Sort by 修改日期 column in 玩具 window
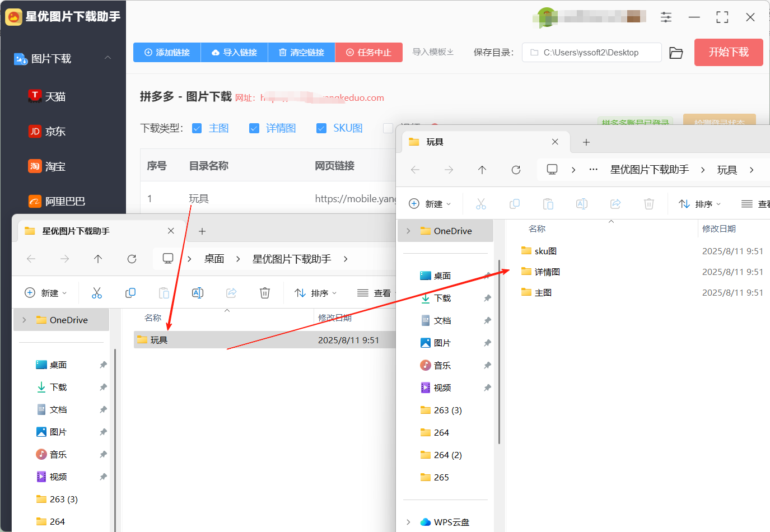 point(719,228)
